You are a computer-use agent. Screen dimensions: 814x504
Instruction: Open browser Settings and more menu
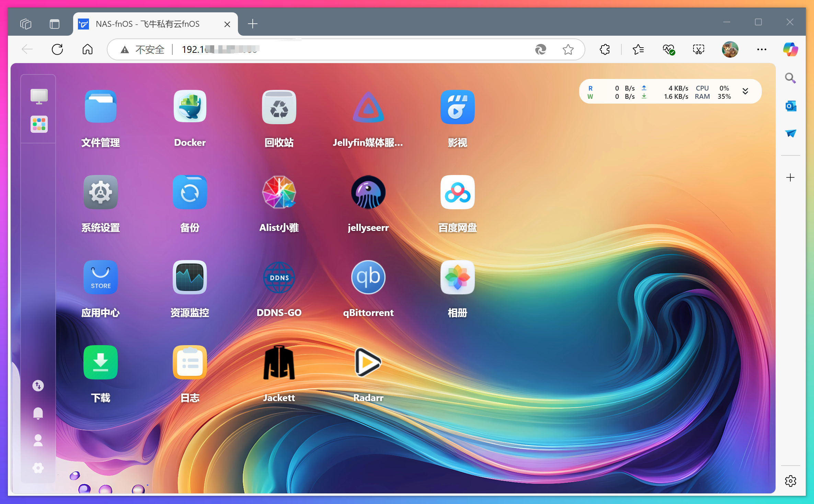tap(761, 50)
